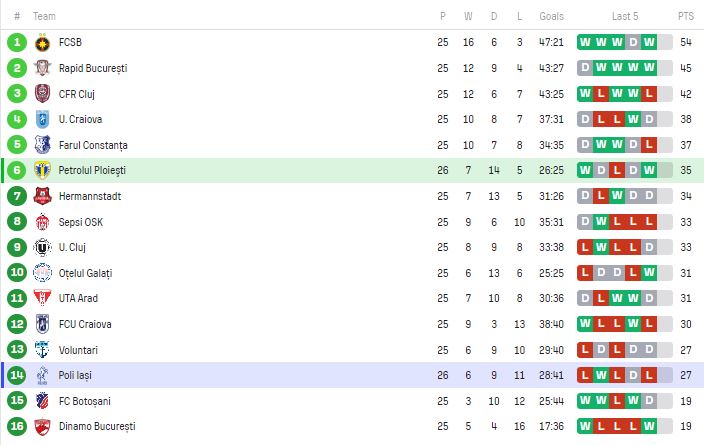Click the FCSB club crest icon

(x=42, y=42)
